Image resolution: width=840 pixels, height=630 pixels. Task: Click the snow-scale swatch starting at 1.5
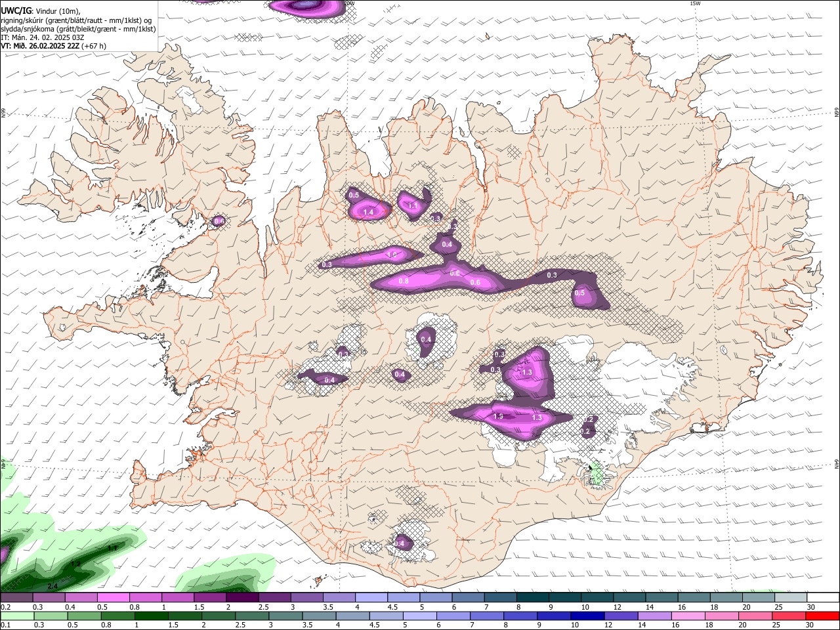point(210,597)
